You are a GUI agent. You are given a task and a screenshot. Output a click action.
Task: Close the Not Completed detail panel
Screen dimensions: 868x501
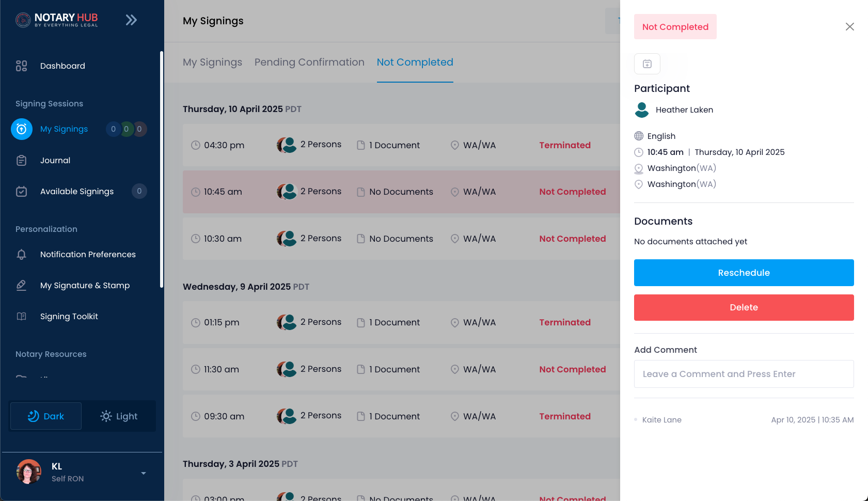point(849,26)
